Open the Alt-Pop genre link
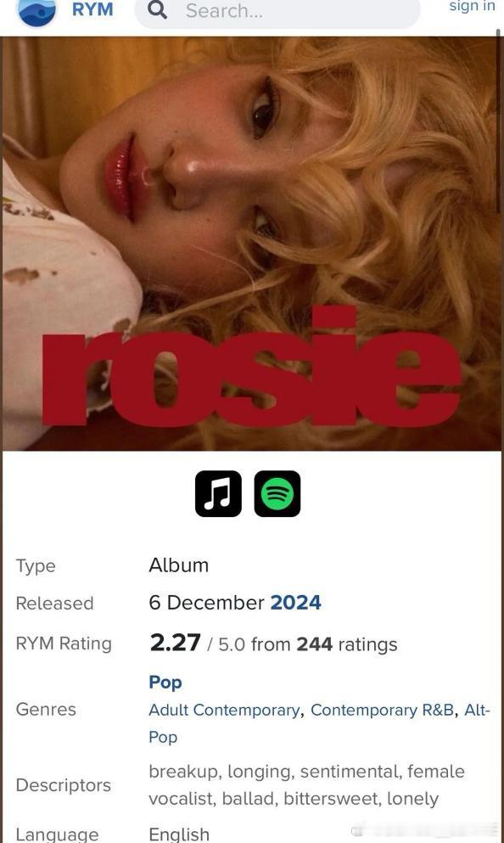 tap(477, 711)
